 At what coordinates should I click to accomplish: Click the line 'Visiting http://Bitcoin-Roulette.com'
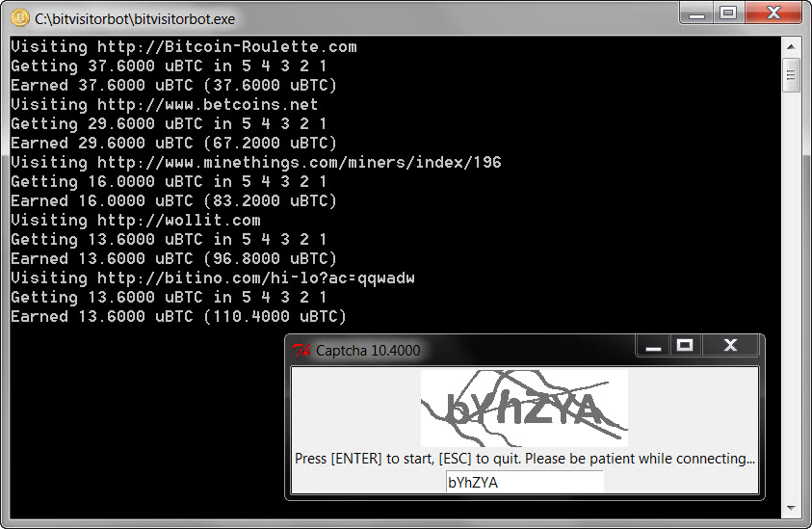point(184,46)
